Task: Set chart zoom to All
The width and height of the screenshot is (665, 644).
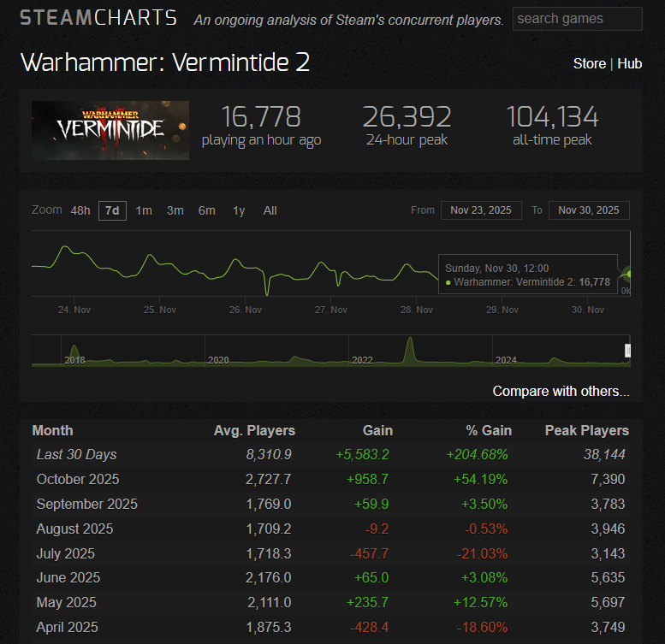Action: tap(270, 210)
